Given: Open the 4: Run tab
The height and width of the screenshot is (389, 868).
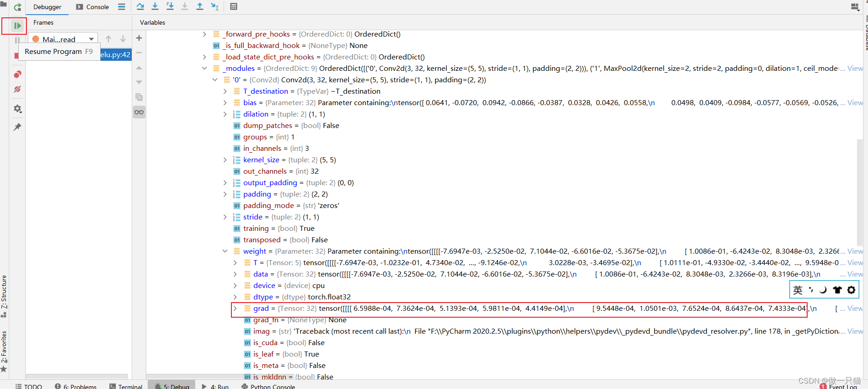Looking at the screenshot, I should [215, 386].
